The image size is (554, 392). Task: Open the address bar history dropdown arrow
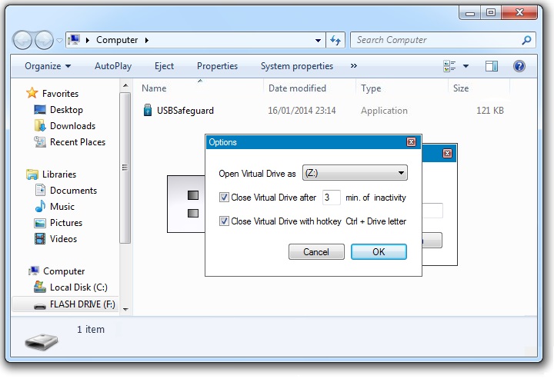point(318,40)
